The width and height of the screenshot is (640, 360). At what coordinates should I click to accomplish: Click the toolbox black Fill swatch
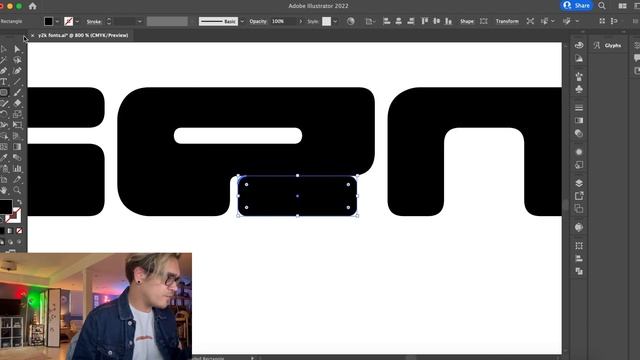pyautogui.click(x=6, y=207)
